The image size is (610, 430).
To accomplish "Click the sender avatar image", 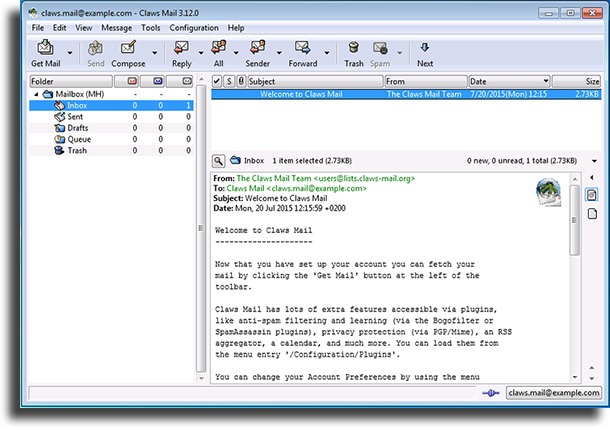I will click(548, 192).
